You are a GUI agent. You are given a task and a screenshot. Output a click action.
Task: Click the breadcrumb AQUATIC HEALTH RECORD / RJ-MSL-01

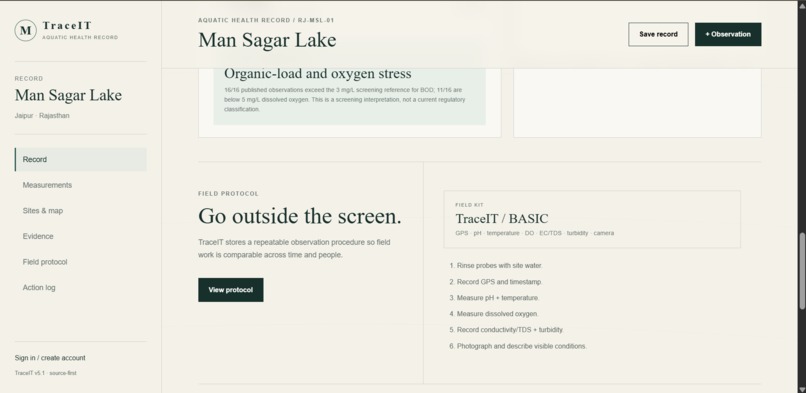pyautogui.click(x=266, y=21)
